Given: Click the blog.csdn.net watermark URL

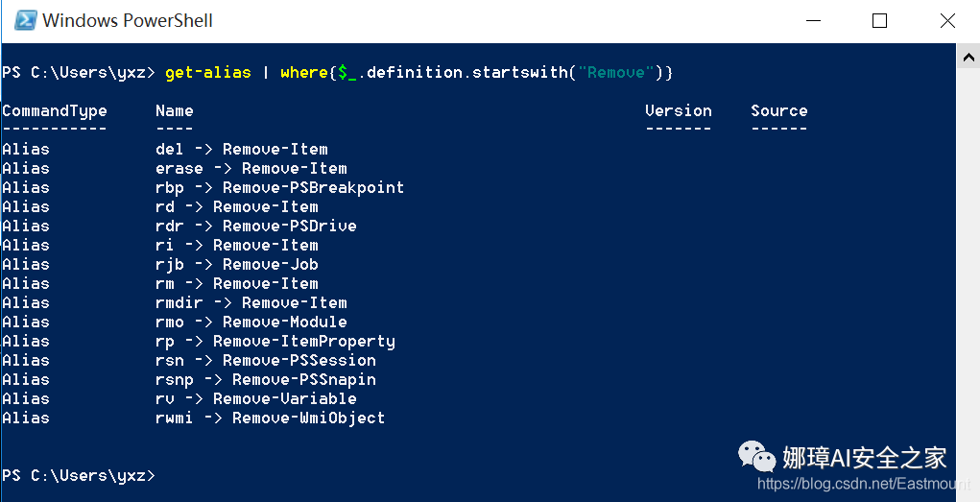Looking at the screenshot, I should 864,483.
